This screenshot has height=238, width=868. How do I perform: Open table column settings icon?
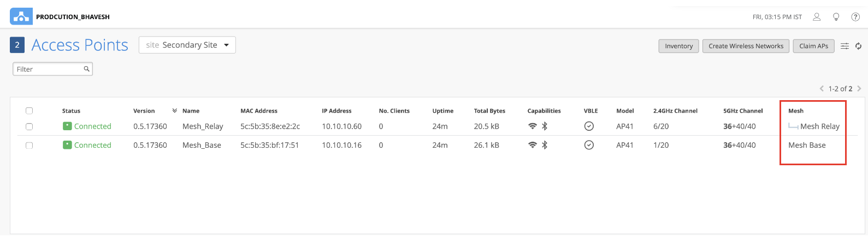[x=845, y=46]
